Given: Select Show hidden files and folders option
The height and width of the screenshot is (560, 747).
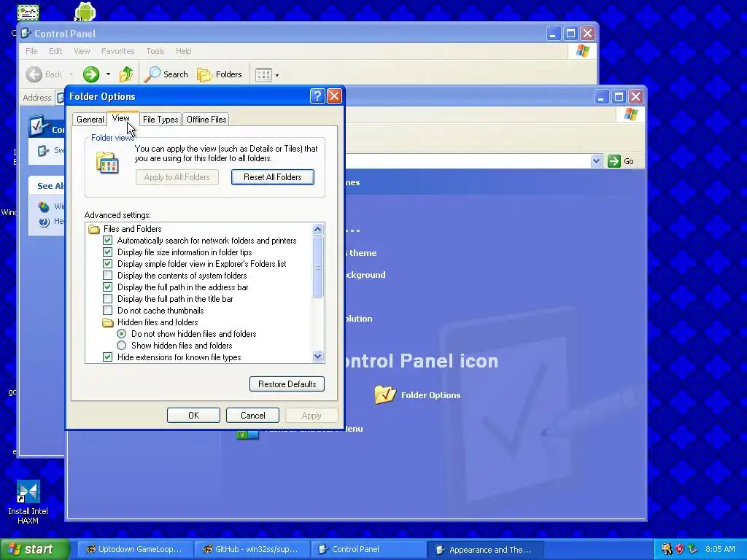Looking at the screenshot, I should (122, 346).
